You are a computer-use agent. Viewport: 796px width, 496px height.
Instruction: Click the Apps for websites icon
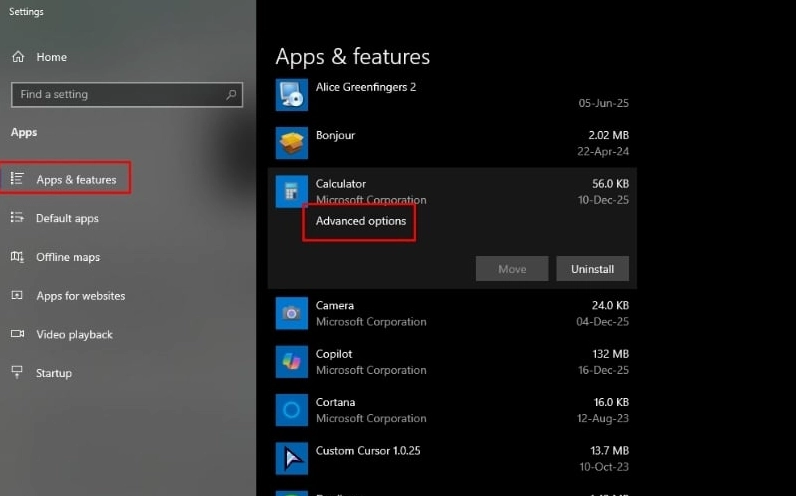coord(17,295)
